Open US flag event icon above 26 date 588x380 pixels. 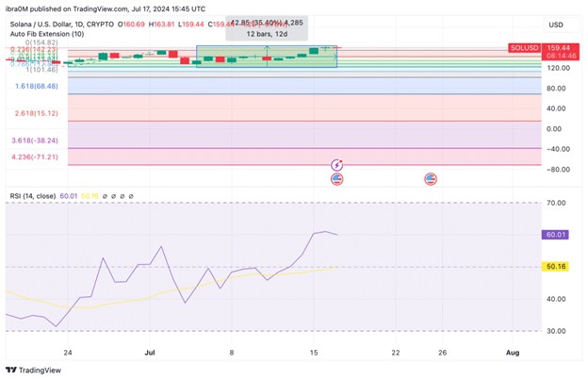click(431, 179)
